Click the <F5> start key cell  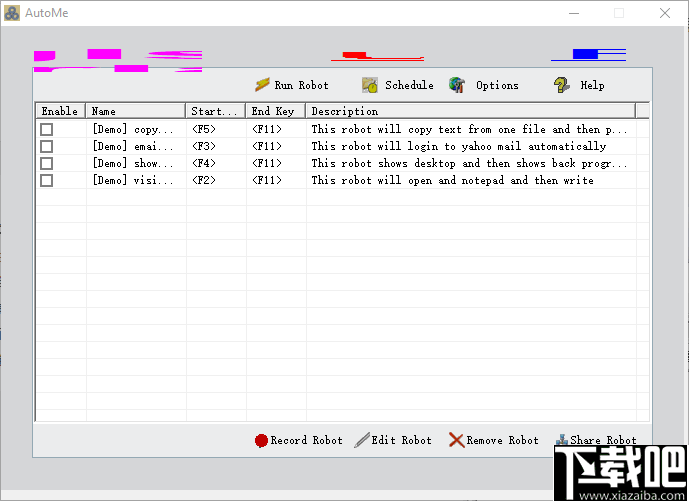[204, 129]
